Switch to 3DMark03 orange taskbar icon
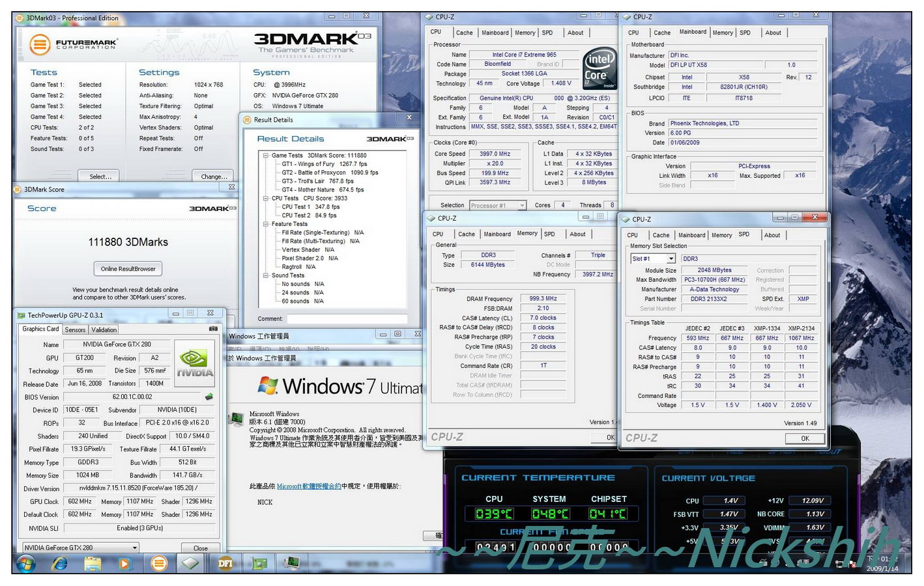This screenshot has height=586, width=924. pos(159,563)
